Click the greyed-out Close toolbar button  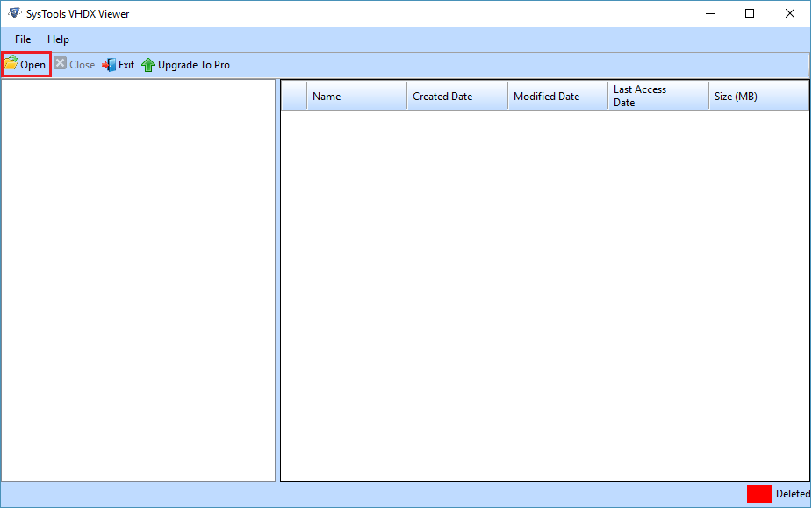(75, 64)
